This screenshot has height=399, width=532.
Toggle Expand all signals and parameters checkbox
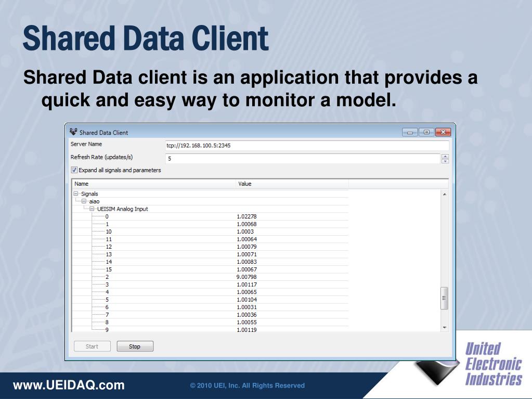[x=74, y=170]
